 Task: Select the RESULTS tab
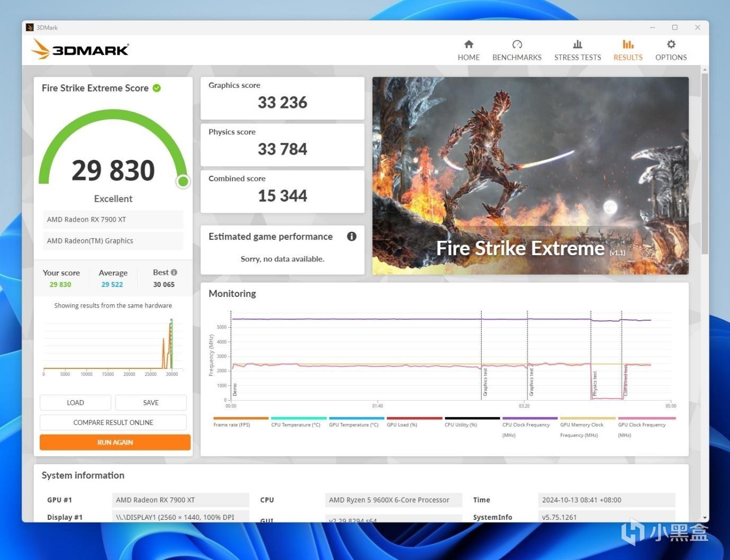point(628,50)
